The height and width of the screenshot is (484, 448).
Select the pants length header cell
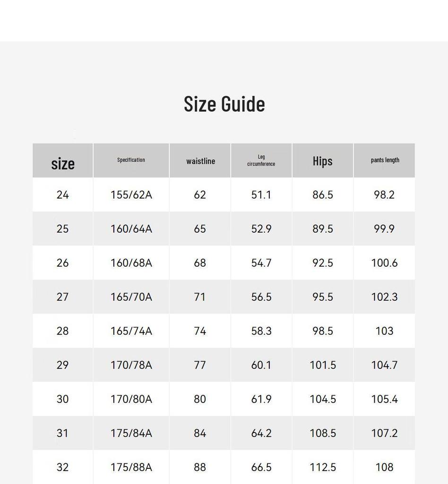coord(385,161)
